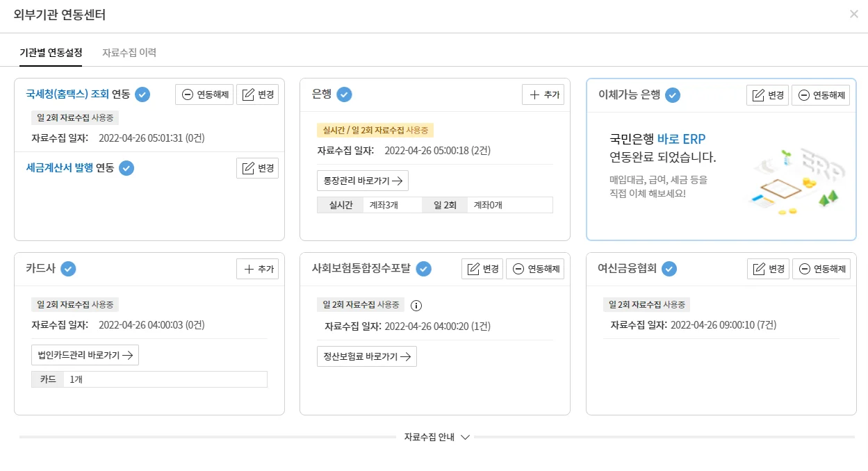Image resolution: width=868 pixels, height=471 pixels.
Task: Select the 기관별 연동설정 tab
Action: coord(51,52)
